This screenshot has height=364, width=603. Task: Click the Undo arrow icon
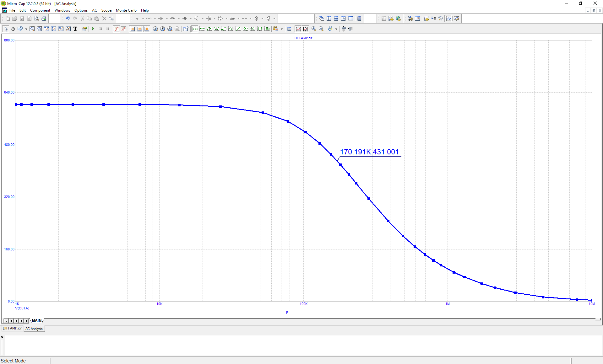(x=68, y=19)
